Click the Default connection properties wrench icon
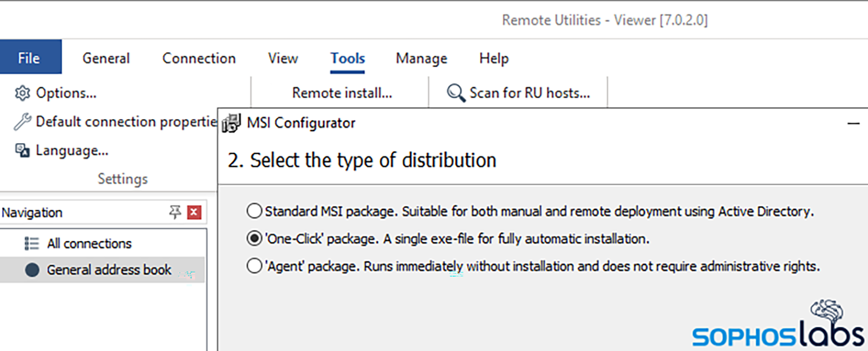 click(22, 122)
